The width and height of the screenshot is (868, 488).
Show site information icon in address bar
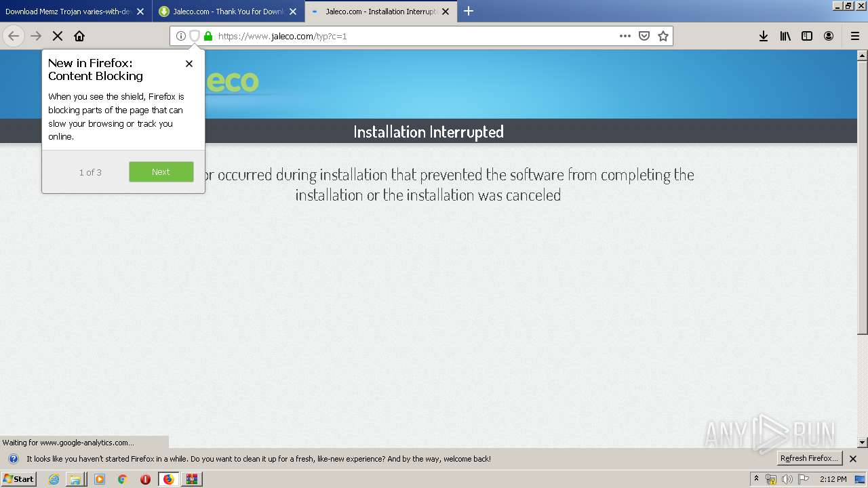[x=180, y=36]
